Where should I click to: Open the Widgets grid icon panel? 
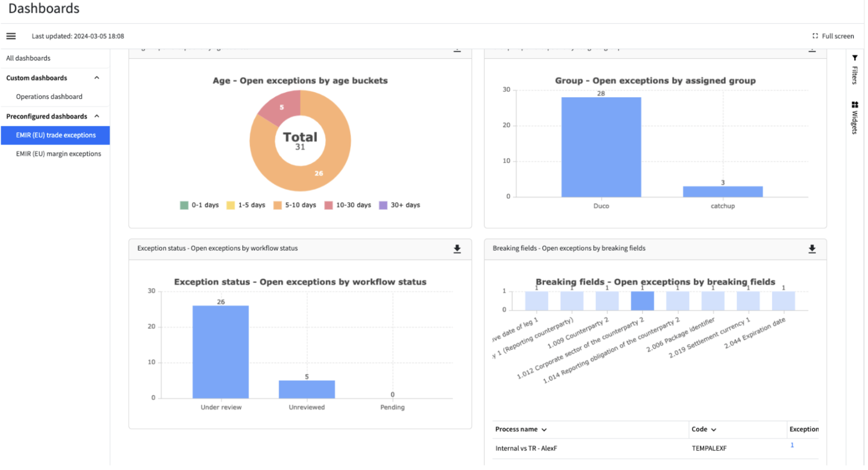[x=855, y=105]
